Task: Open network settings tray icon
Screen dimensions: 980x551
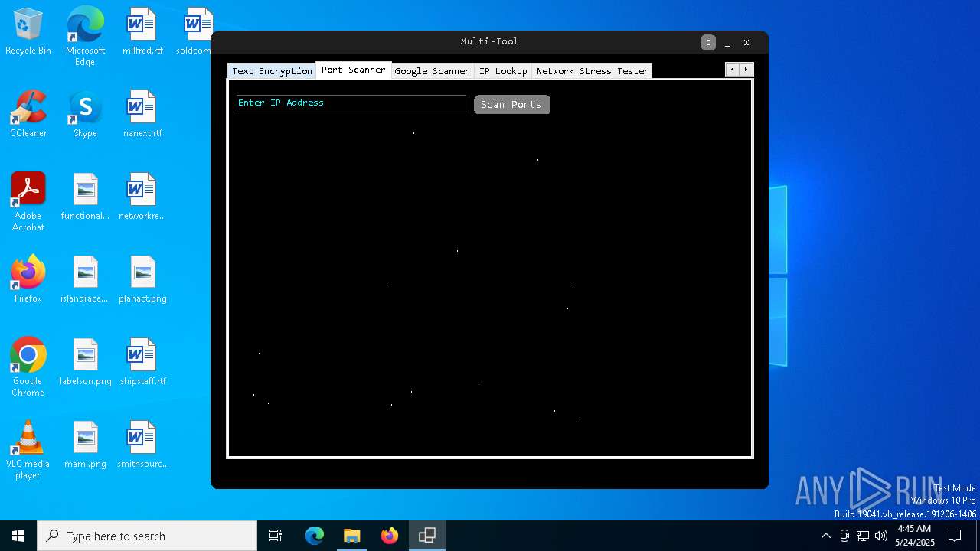Action: coord(863,536)
